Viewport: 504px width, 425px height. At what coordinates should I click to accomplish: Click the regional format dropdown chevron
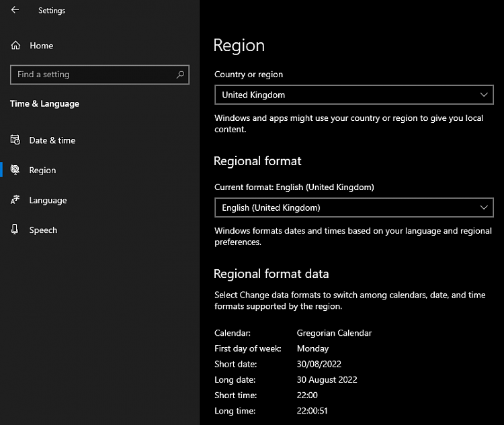point(484,207)
